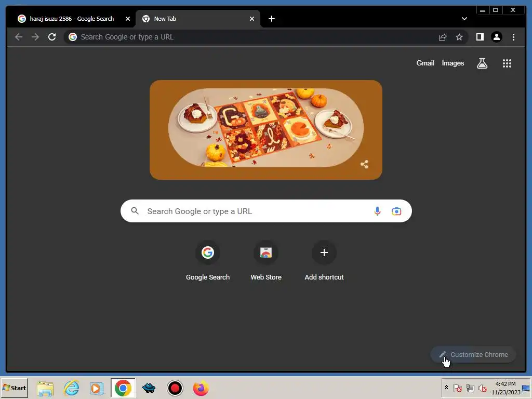
Task: Select the New Tab tab
Action: tap(198, 19)
